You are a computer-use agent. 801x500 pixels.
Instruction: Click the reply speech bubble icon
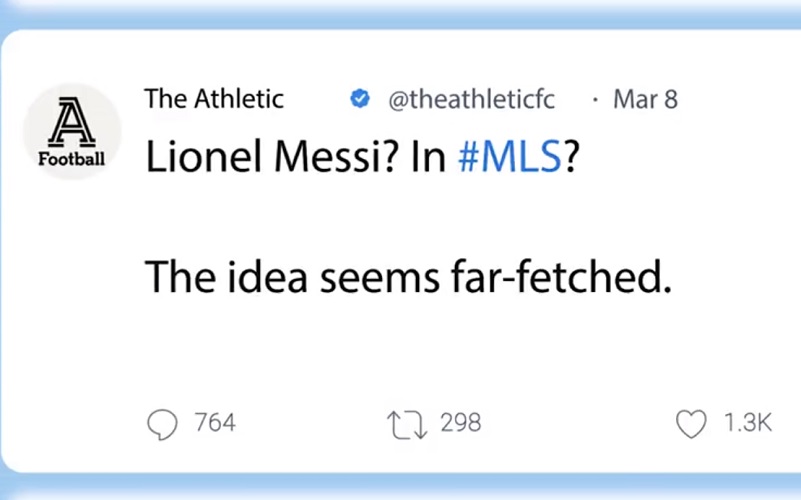pos(162,424)
